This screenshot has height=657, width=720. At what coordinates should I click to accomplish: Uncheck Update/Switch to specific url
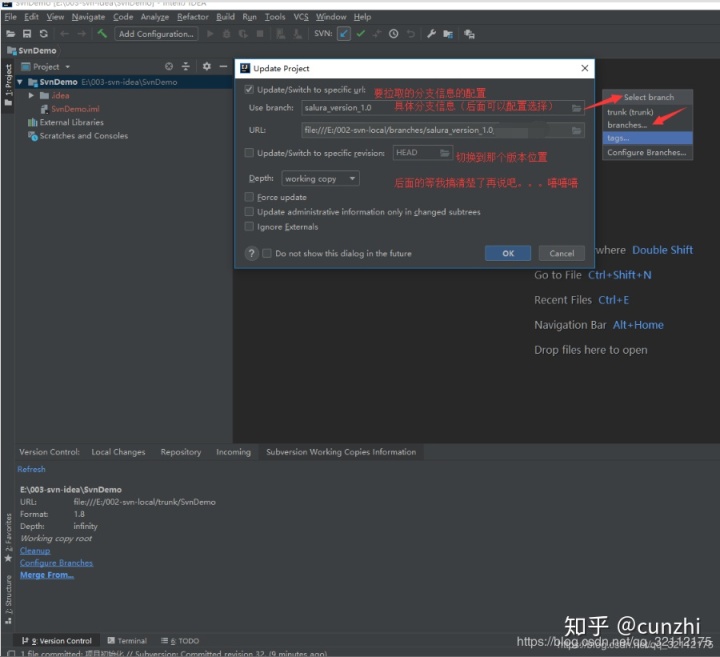(x=249, y=90)
